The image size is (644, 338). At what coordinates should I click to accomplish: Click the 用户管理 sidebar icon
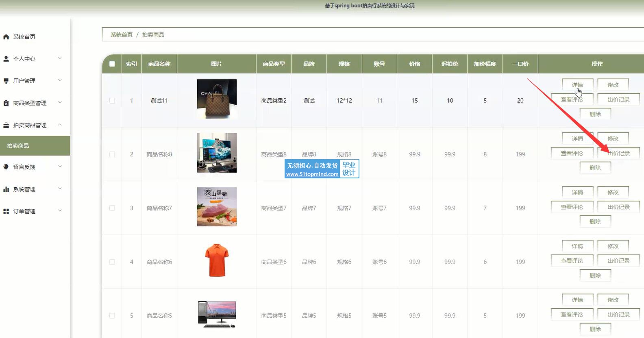[x=6, y=81]
